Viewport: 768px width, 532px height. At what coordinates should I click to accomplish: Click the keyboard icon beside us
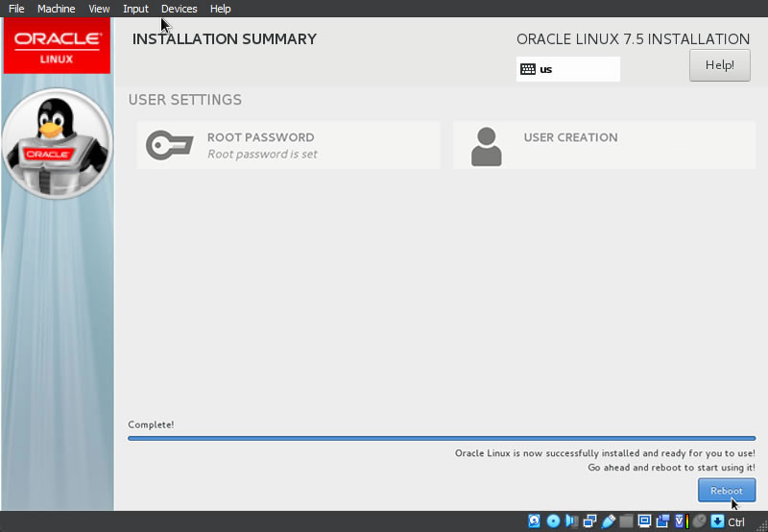[x=527, y=69]
